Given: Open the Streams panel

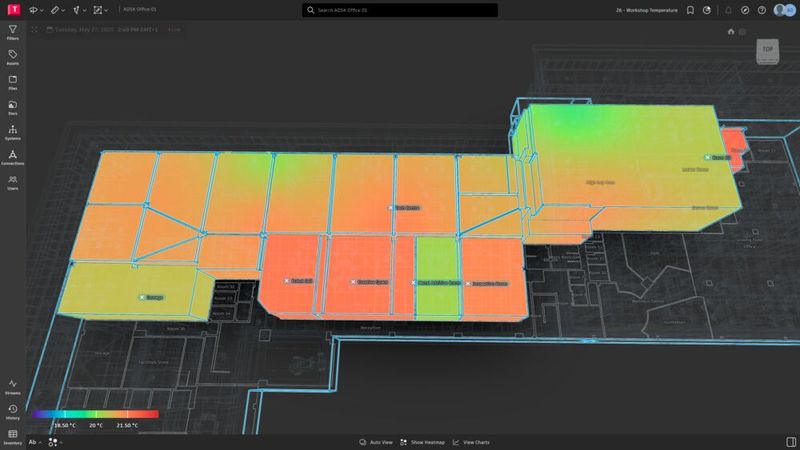Looking at the screenshot, I should (x=13, y=387).
